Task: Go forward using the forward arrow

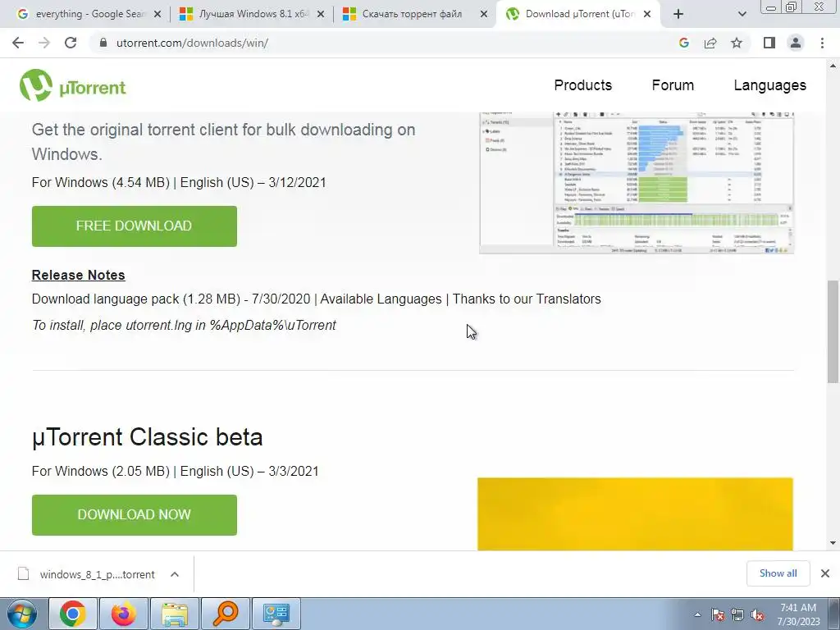Action: click(x=44, y=43)
